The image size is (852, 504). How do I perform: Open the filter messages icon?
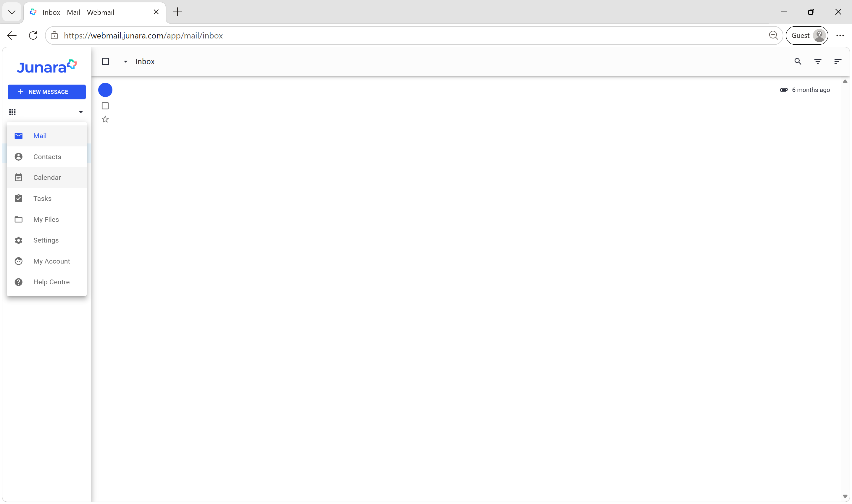coord(818,62)
